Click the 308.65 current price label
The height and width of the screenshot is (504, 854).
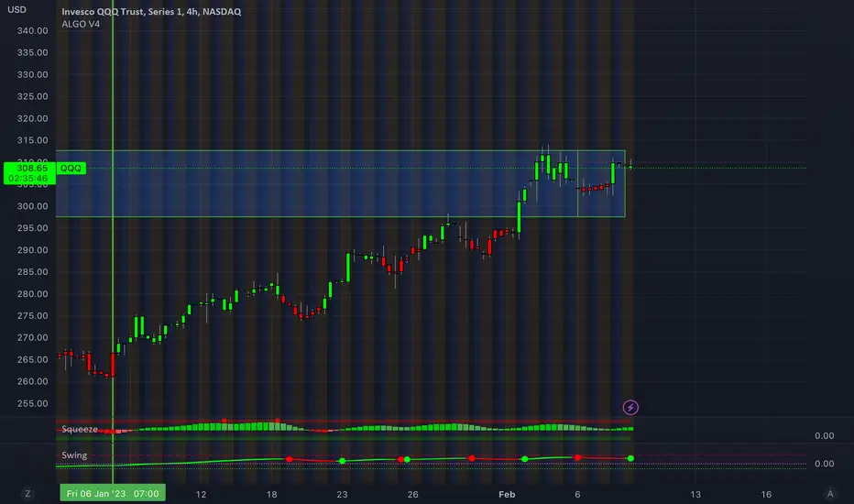[x=31, y=169]
